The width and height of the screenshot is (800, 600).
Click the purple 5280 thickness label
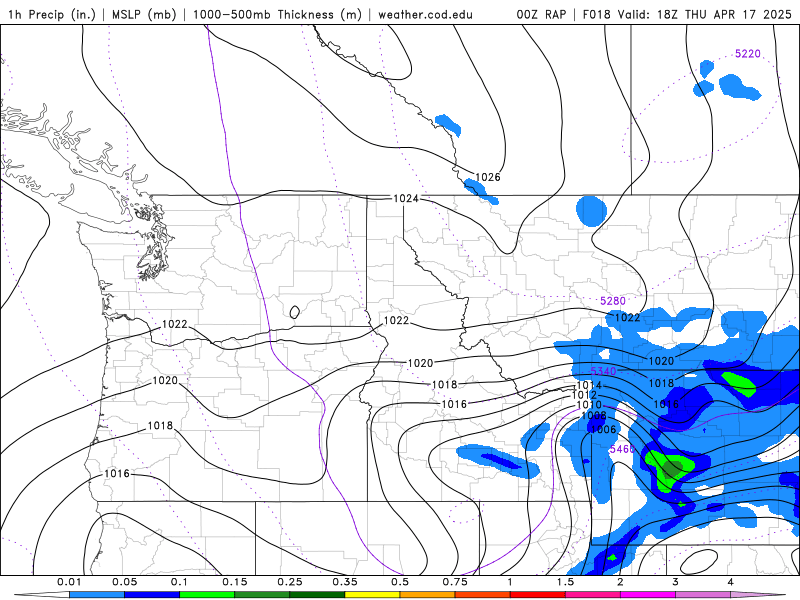tap(613, 301)
